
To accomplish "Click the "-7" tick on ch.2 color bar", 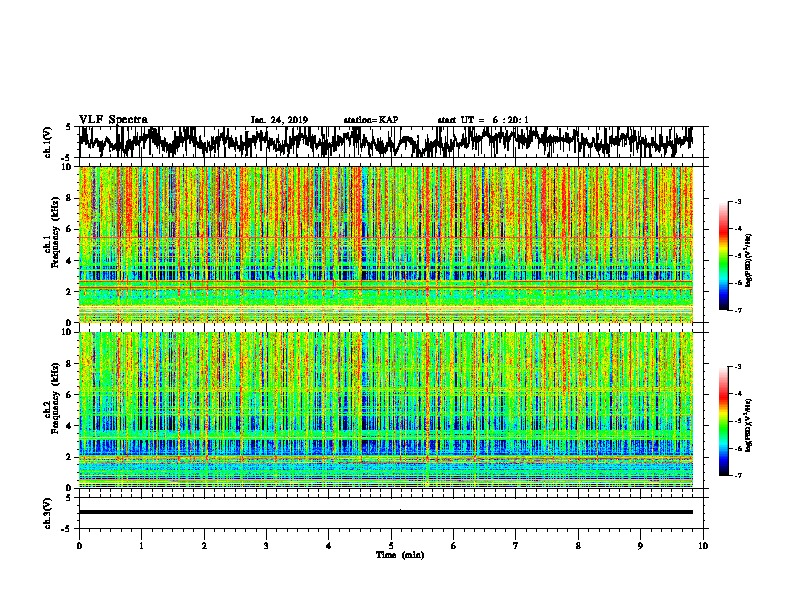I will pyautogui.click(x=738, y=476).
